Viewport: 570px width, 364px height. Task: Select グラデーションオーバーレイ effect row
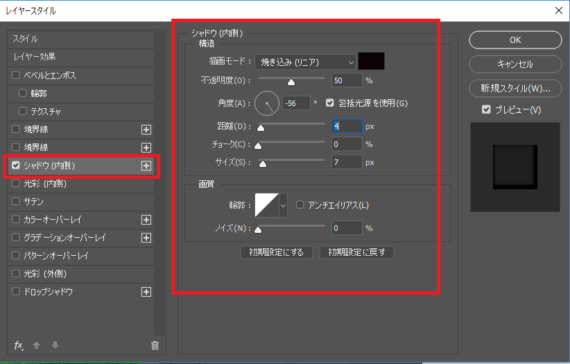coord(81,238)
